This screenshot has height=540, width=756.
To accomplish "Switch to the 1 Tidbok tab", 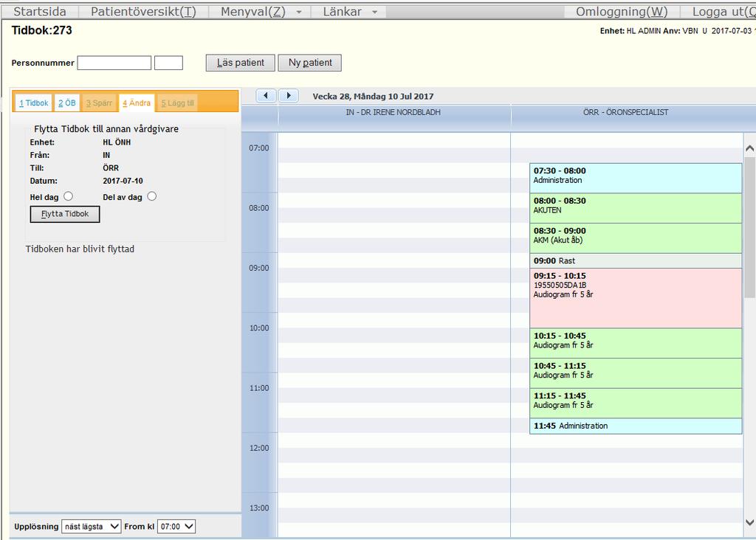I will 34,103.
